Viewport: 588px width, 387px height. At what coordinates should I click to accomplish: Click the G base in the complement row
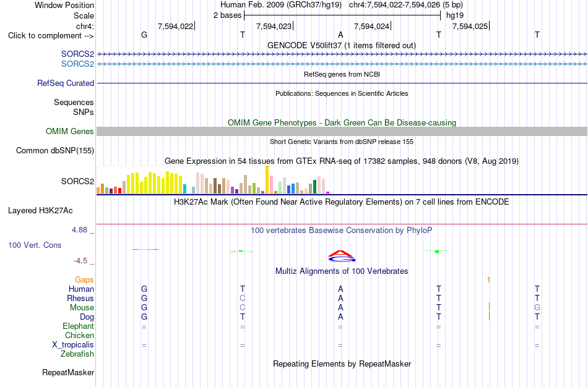coord(144,35)
